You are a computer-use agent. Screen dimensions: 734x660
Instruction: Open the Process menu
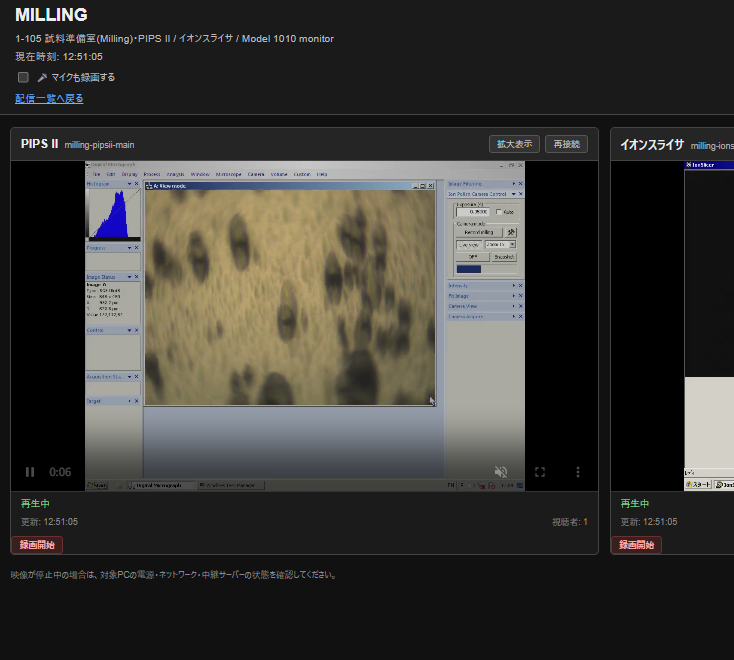pyautogui.click(x=152, y=174)
